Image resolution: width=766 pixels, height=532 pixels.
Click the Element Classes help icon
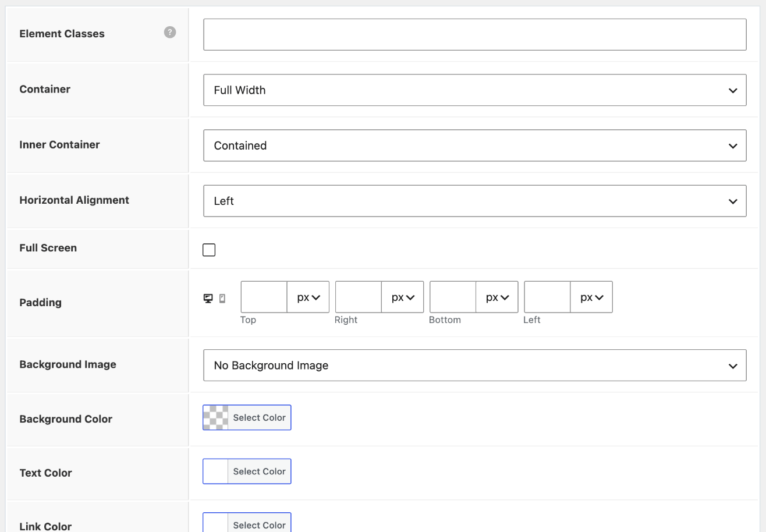(170, 33)
